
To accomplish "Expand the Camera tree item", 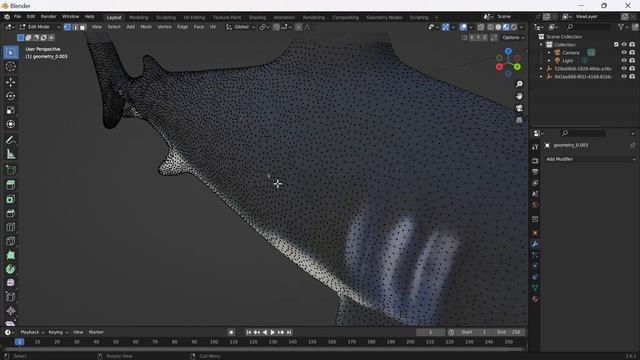I will 549,53.
